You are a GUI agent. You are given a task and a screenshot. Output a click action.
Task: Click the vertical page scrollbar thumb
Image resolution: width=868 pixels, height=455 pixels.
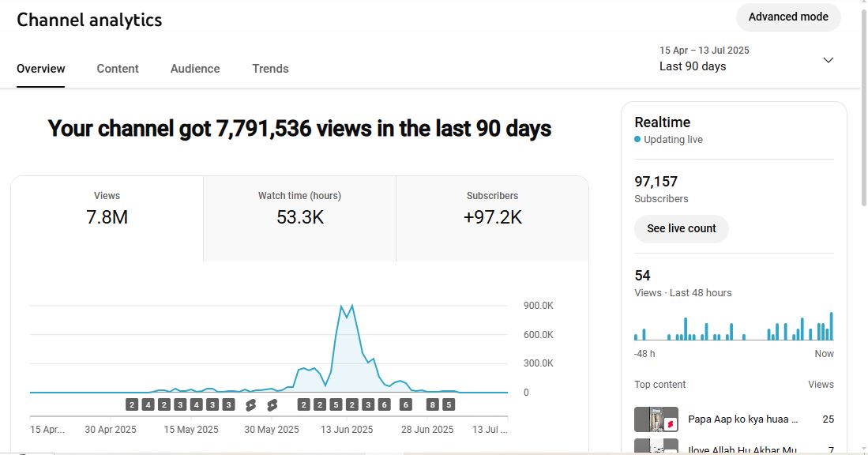point(863,108)
